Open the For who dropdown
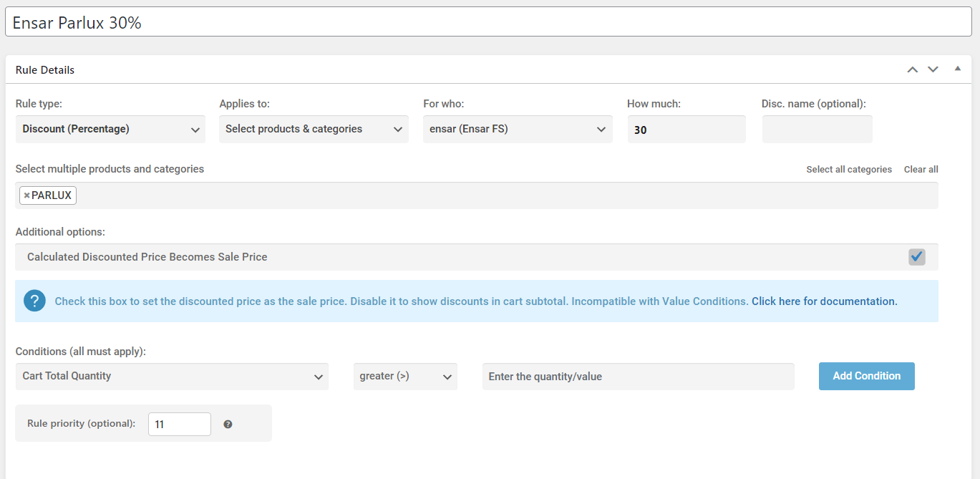This screenshot has width=980, height=479. click(x=518, y=130)
